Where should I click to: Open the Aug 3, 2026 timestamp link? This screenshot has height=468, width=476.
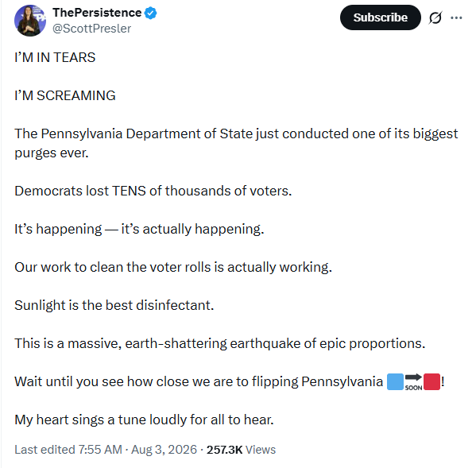point(164,450)
